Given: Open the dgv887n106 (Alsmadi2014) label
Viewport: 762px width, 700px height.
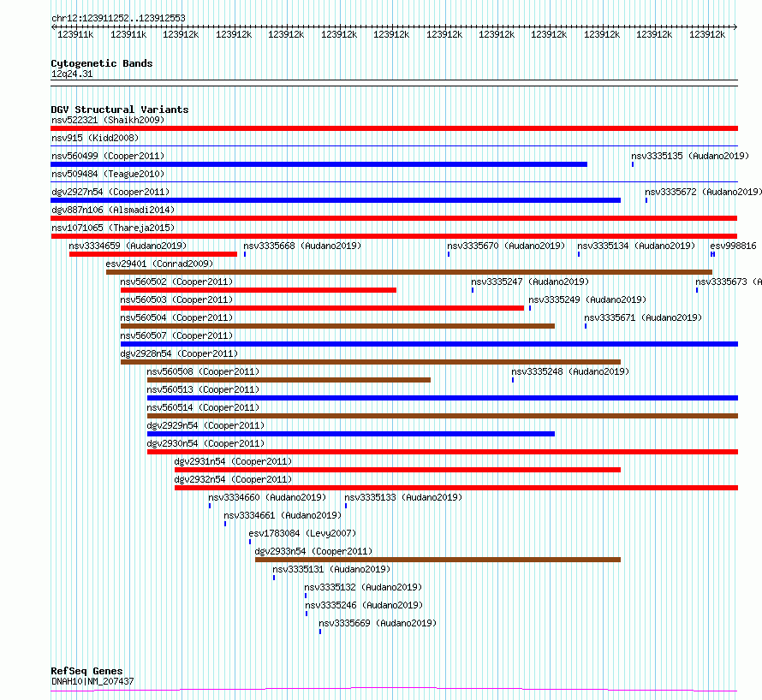Looking at the screenshot, I should 113,210.
